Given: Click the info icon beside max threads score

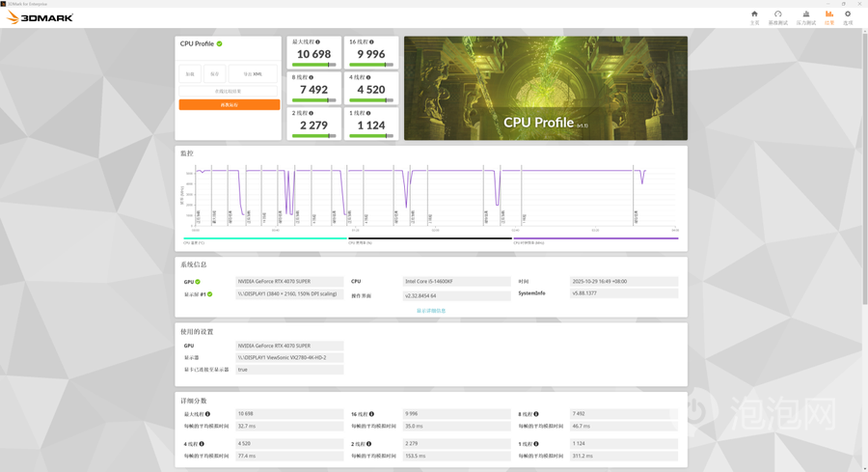Looking at the screenshot, I should coord(317,42).
